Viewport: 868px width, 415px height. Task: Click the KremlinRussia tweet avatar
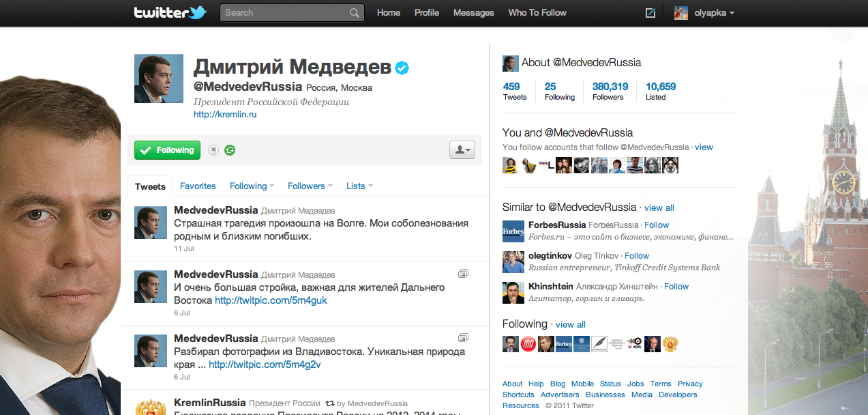[151, 407]
